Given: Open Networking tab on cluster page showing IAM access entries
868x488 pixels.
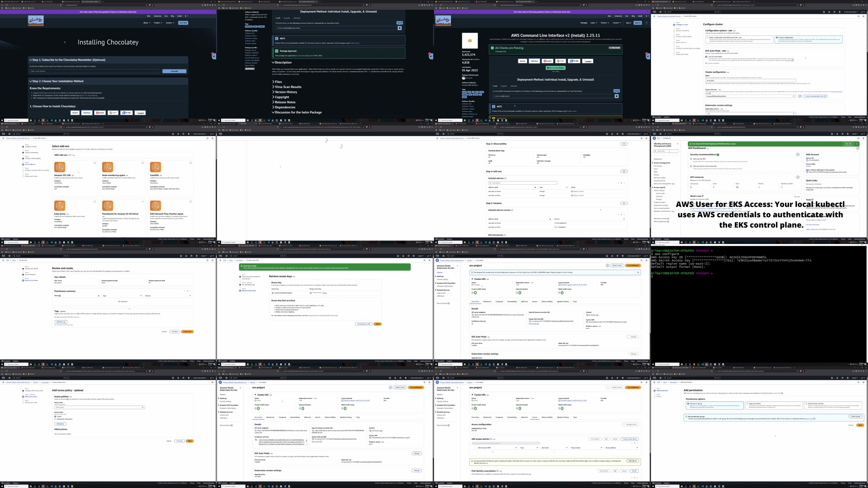Looking at the screenshot, I should (x=512, y=417).
